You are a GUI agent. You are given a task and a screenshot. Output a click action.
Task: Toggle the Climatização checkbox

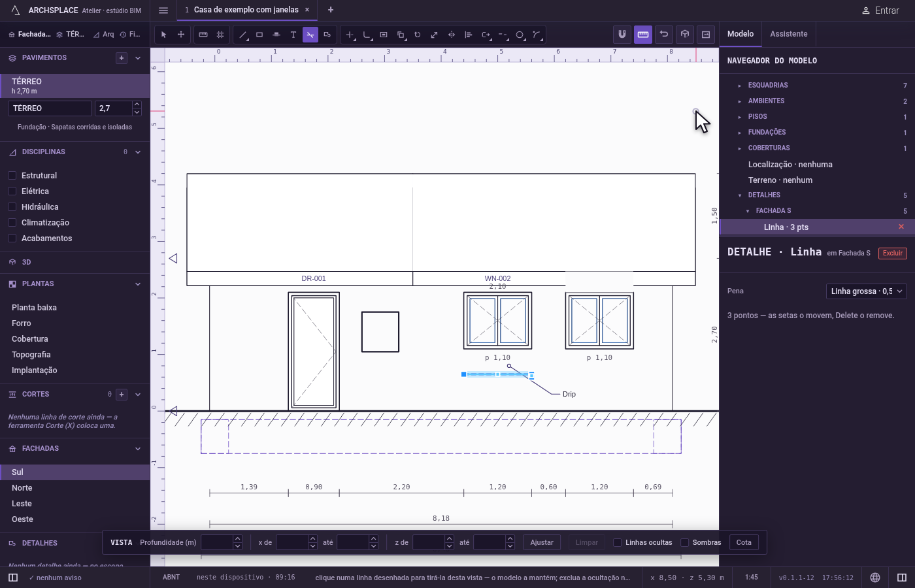(x=12, y=223)
